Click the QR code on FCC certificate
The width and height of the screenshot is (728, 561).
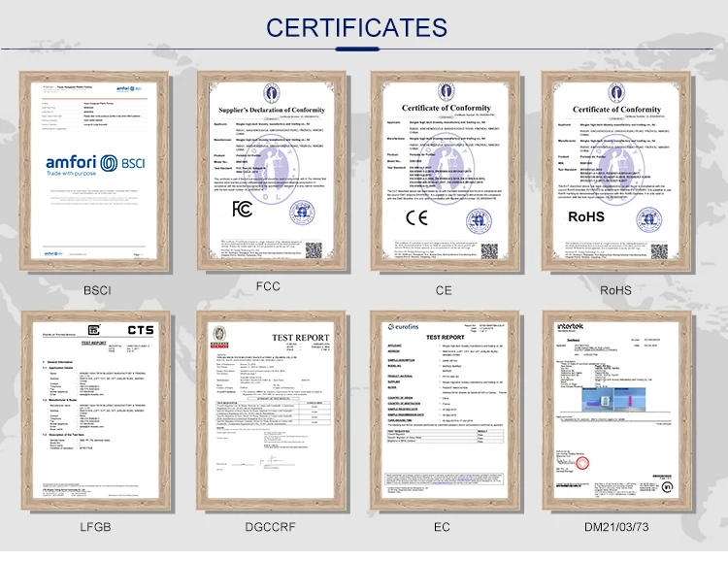click(314, 250)
